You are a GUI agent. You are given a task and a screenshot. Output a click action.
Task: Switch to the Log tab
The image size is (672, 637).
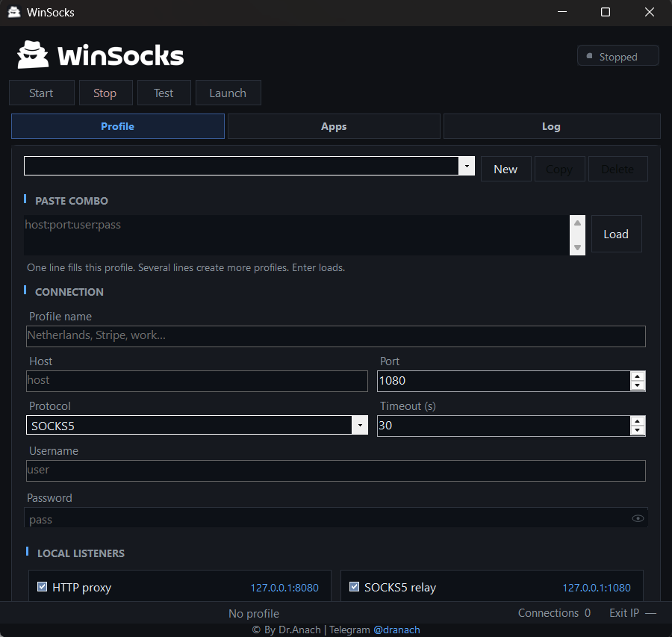[552, 126]
